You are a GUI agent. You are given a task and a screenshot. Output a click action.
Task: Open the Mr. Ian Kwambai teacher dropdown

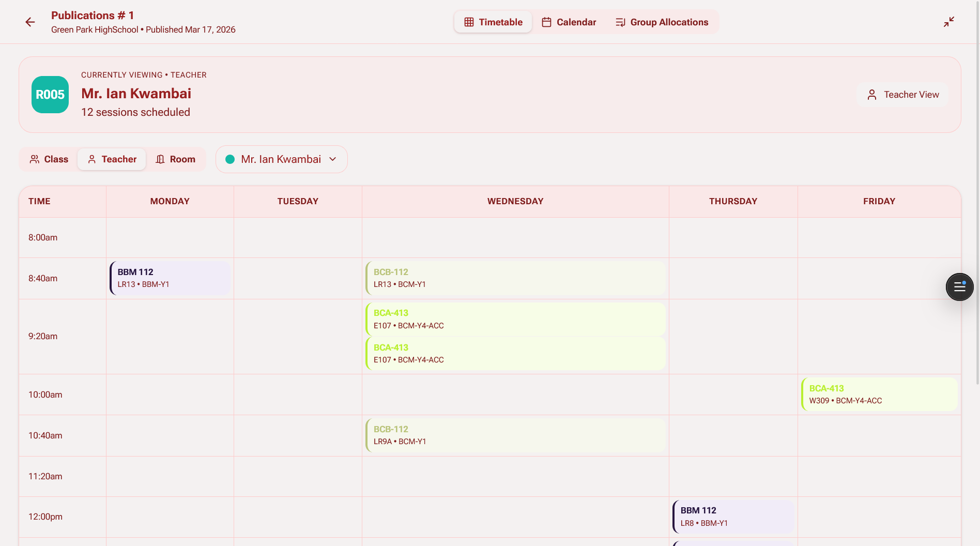[281, 159]
